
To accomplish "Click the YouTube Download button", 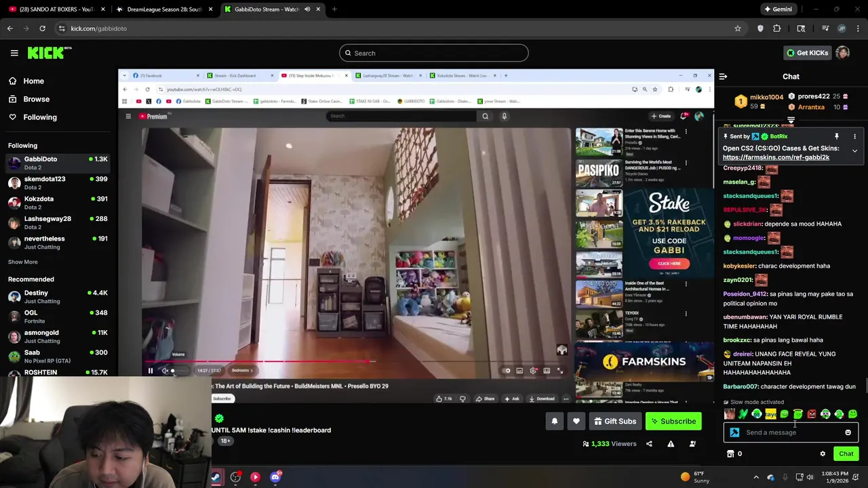I will tap(541, 399).
